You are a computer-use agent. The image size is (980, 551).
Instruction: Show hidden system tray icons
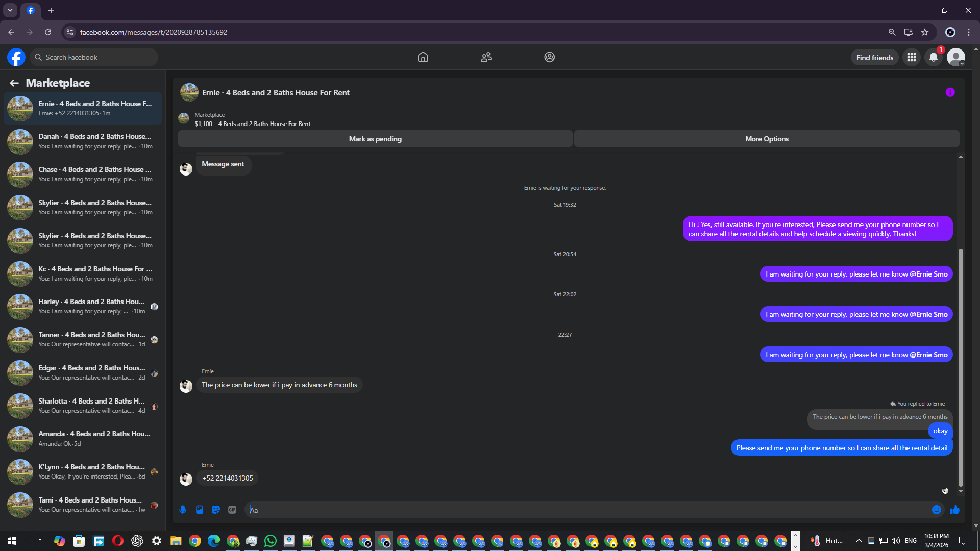859,541
